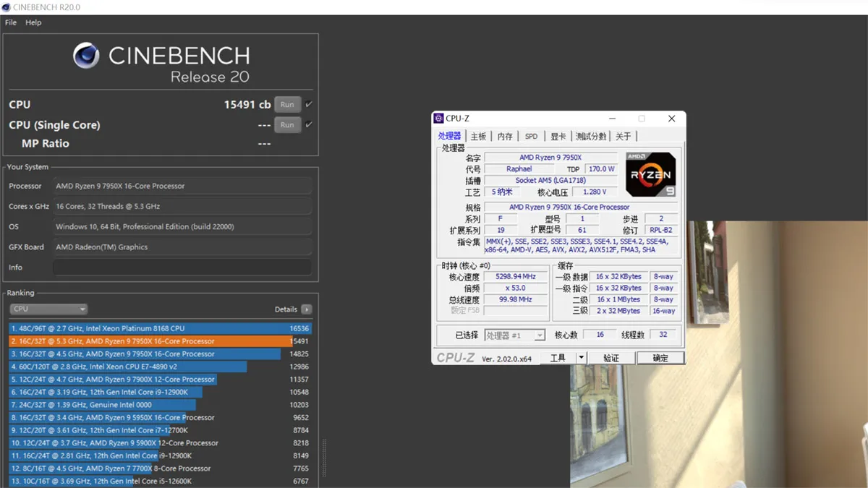Select ranking row 7950X at 4.5 GHz
This screenshot has width=868, height=488.
(x=161, y=354)
